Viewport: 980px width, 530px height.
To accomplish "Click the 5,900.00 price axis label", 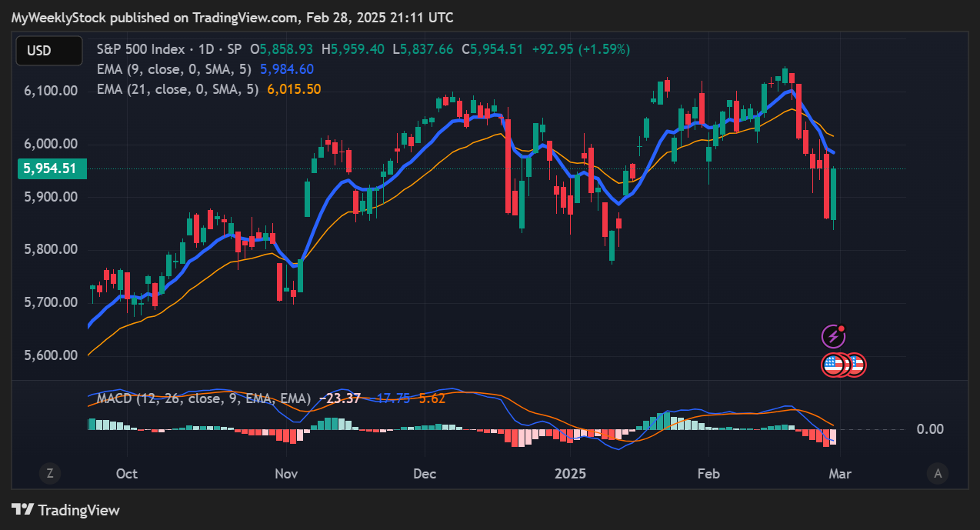I will 51,197.
